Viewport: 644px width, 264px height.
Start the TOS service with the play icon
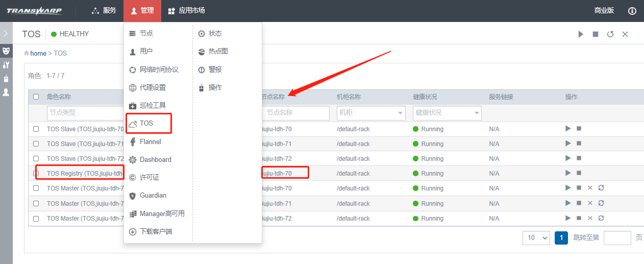pyautogui.click(x=581, y=34)
